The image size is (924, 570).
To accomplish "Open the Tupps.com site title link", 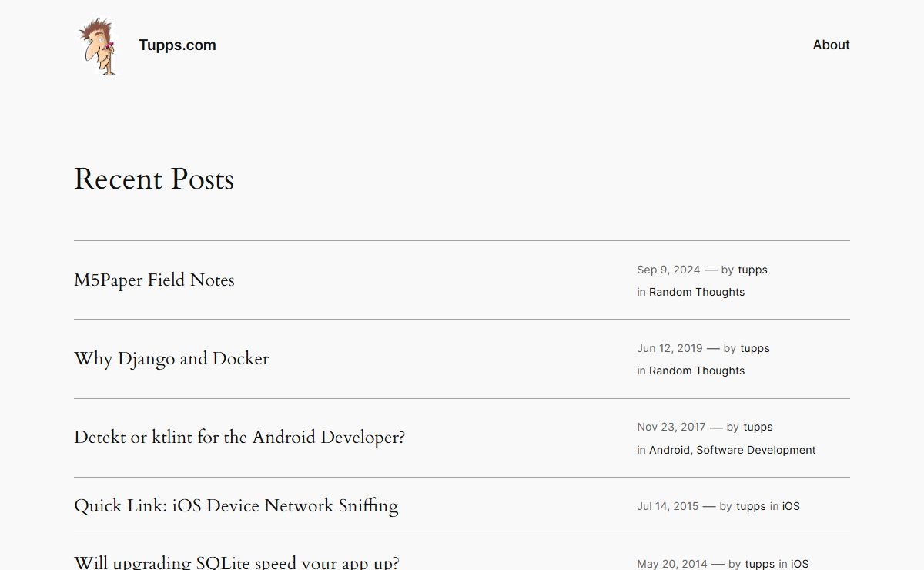I will click(177, 45).
